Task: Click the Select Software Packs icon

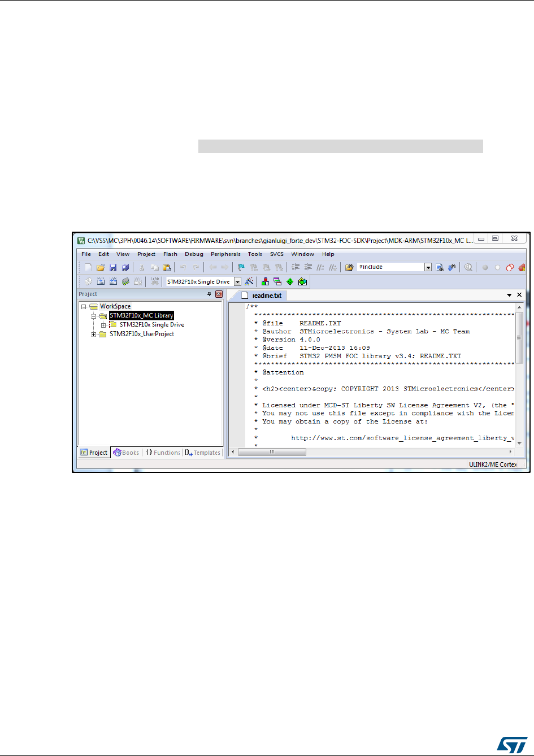Action: pyautogui.click(x=302, y=281)
